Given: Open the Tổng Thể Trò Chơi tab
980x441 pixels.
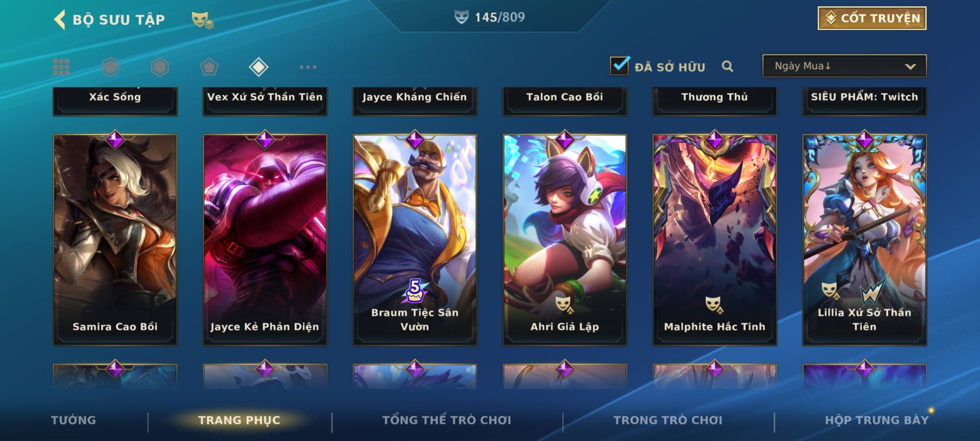Looking at the screenshot, I should pyautogui.click(x=447, y=420).
